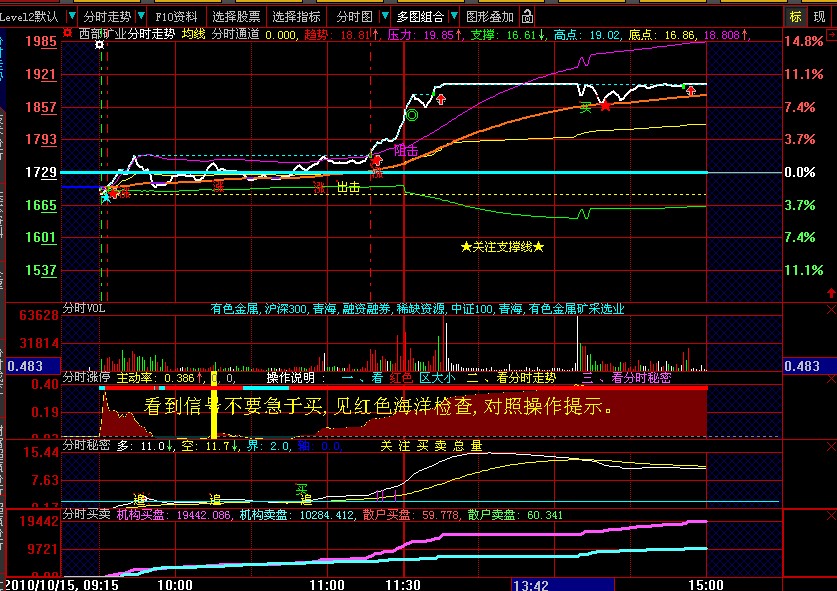Click the 分时涨停 indicator label

pyautogui.click(x=87, y=377)
